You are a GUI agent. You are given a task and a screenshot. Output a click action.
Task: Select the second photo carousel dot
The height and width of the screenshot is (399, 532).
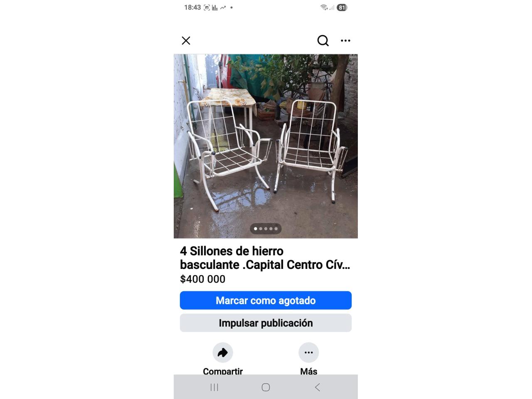coord(261,229)
